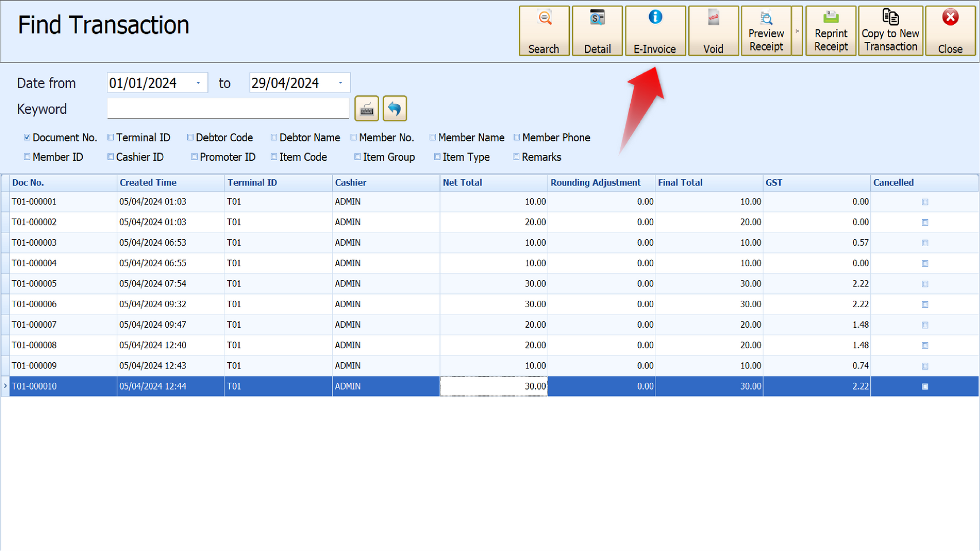This screenshot has height=551, width=980.
Task: Click the Cancelled checkbox for T01-000005
Action: (925, 284)
